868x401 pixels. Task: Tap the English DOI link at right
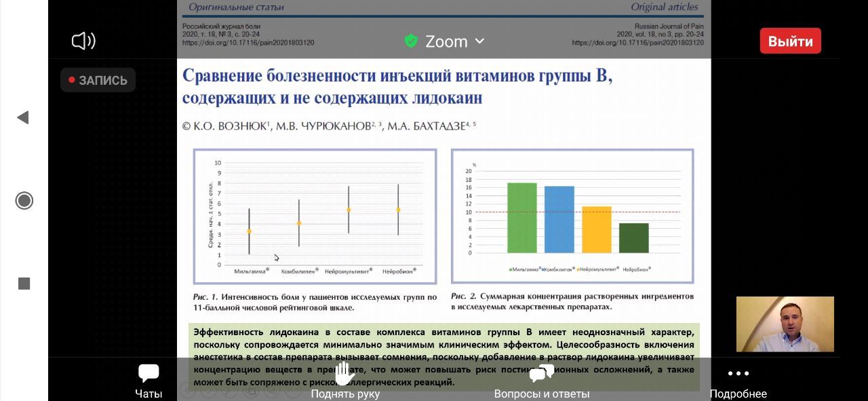tap(638, 42)
